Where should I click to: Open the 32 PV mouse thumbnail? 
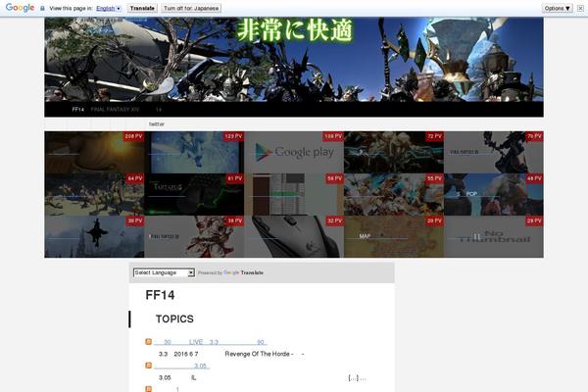tap(294, 237)
